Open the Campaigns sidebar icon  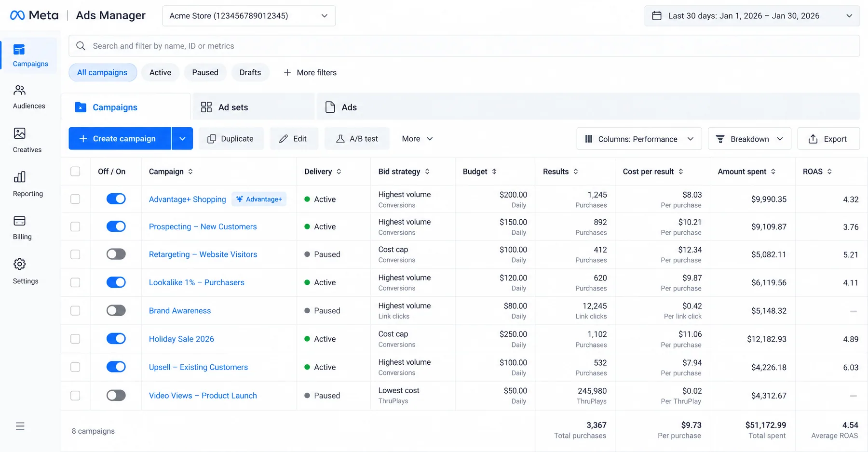pyautogui.click(x=19, y=50)
